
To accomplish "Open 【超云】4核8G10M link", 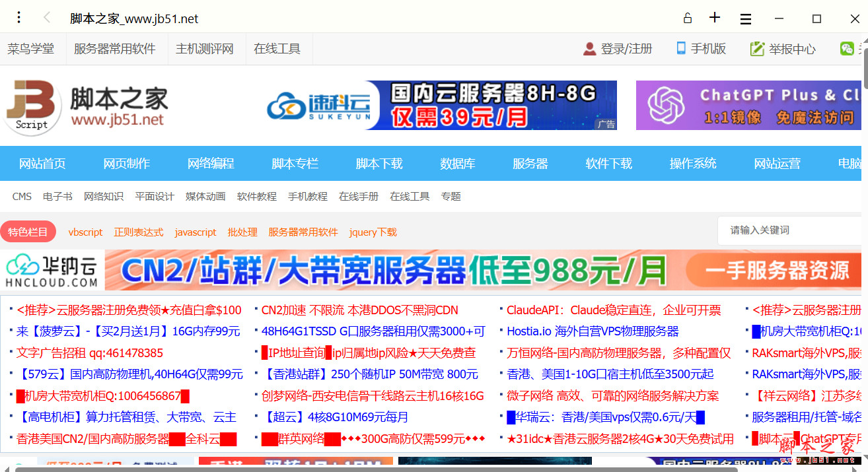I will [x=335, y=417].
